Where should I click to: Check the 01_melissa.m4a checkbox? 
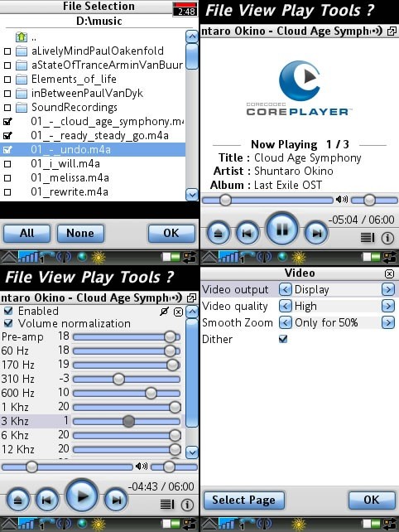(7, 178)
